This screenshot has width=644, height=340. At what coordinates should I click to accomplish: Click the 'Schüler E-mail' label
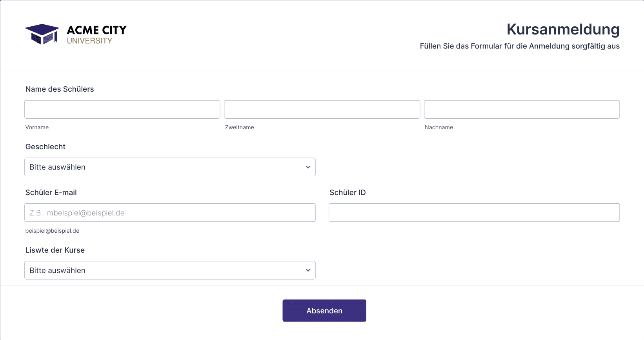tap(51, 193)
